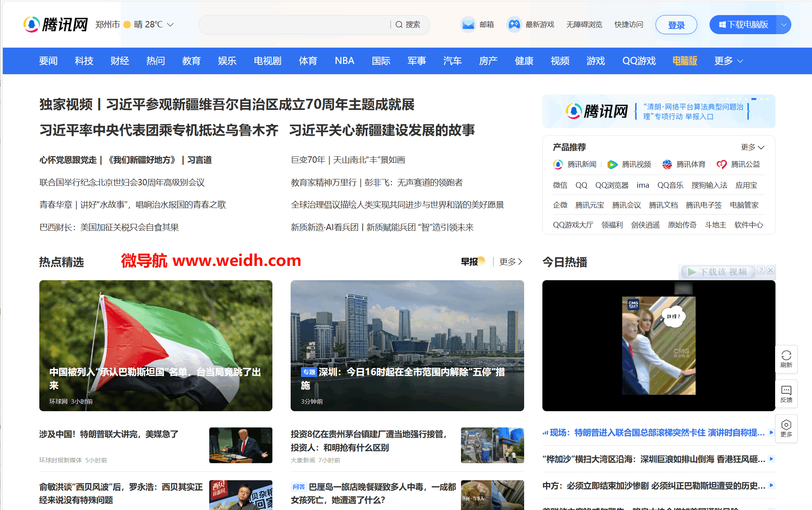Open the QQ游戏 navigation tab

[x=639, y=61]
